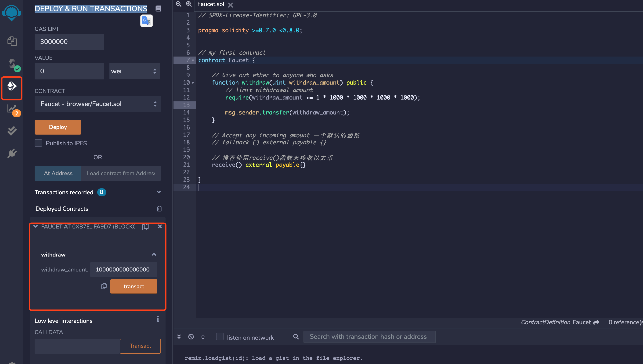
Task: Select the Faucet.sol editor tab
Action: (x=210, y=4)
